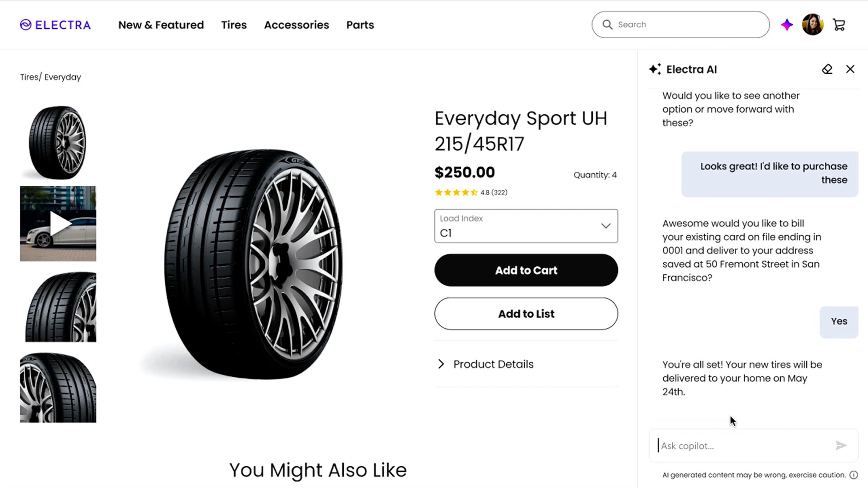The height and width of the screenshot is (488, 868).
Task: Send the copilot message arrow
Action: (840, 445)
